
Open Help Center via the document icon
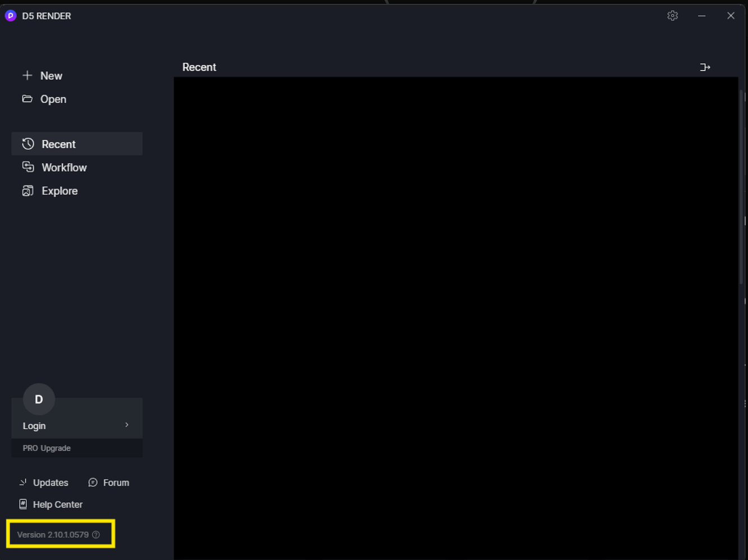[x=22, y=504]
